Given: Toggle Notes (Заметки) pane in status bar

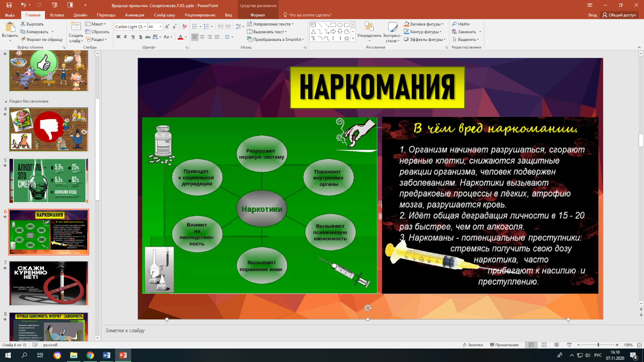Looking at the screenshot, I should (x=473, y=345).
